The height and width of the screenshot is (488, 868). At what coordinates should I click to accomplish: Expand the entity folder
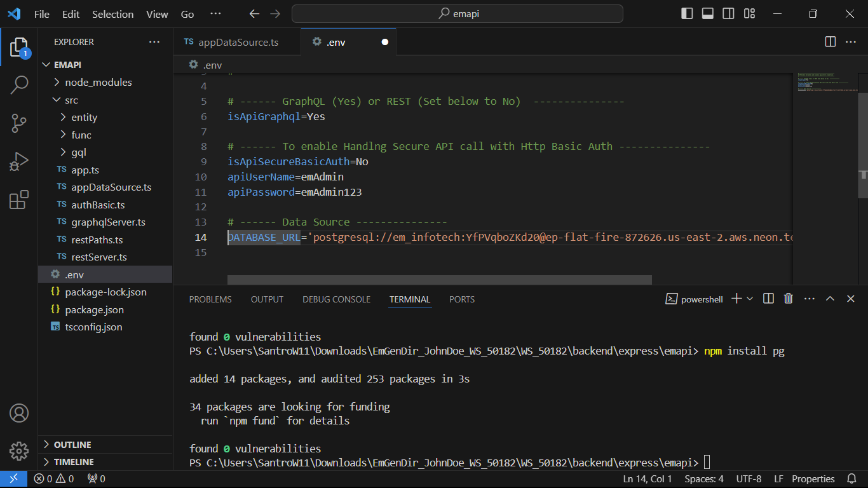click(x=105, y=118)
